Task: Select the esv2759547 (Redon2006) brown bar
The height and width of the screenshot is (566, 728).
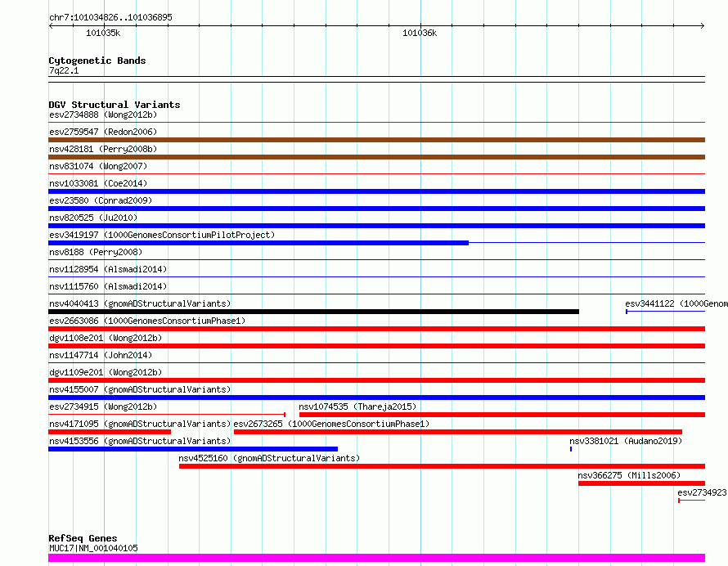Action: (x=376, y=140)
